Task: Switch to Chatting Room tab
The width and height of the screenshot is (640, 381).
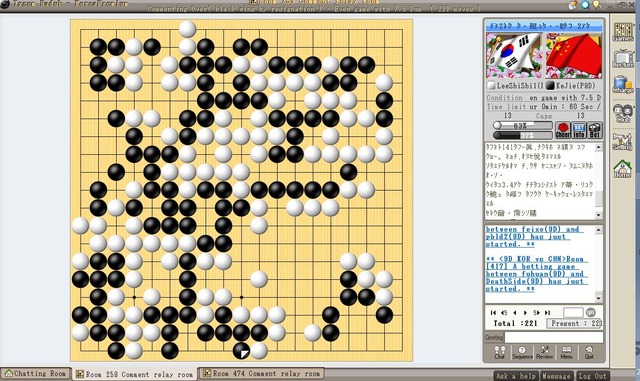Action: [x=36, y=374]
